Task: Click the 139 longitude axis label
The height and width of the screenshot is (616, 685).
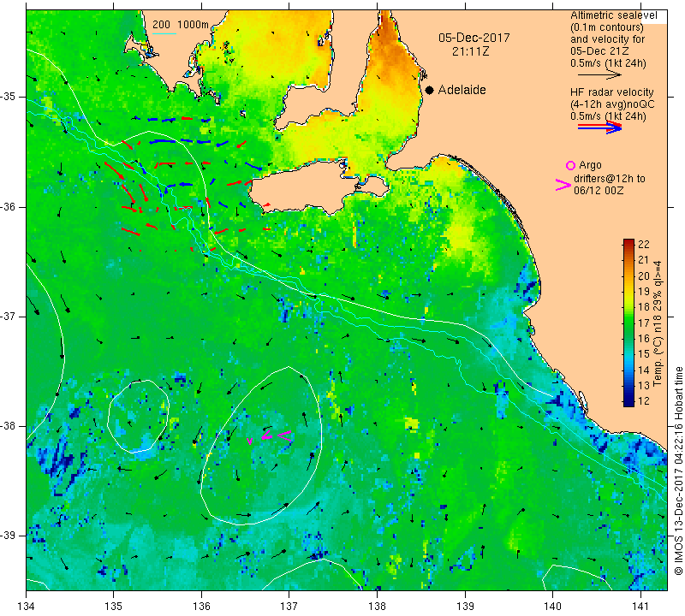Action: tap(465, 607)
